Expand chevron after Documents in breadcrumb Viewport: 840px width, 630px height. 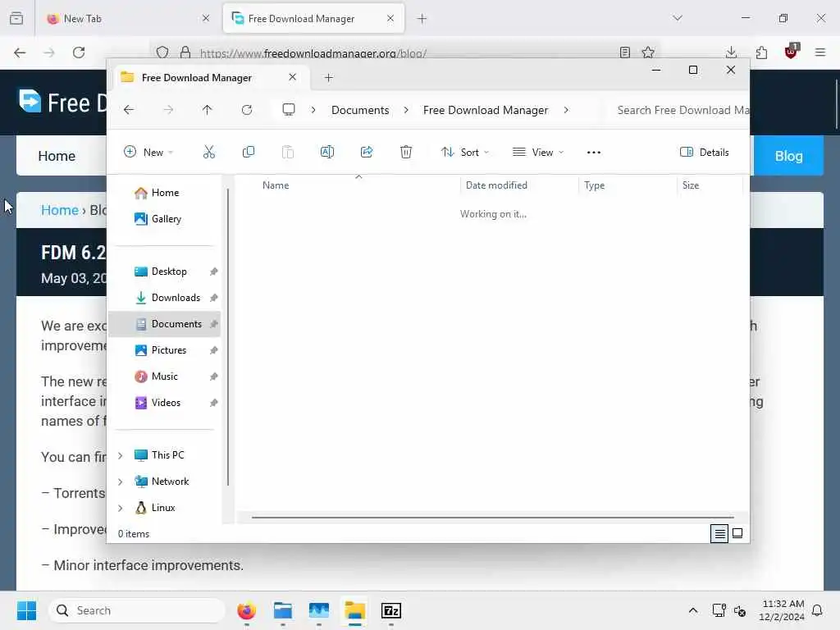click(406, 110)
